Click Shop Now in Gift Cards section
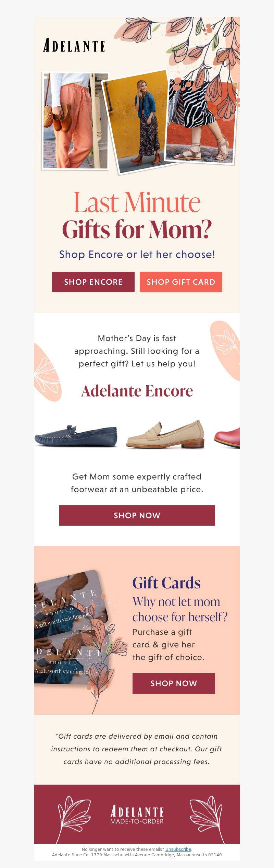 point(174,683)
